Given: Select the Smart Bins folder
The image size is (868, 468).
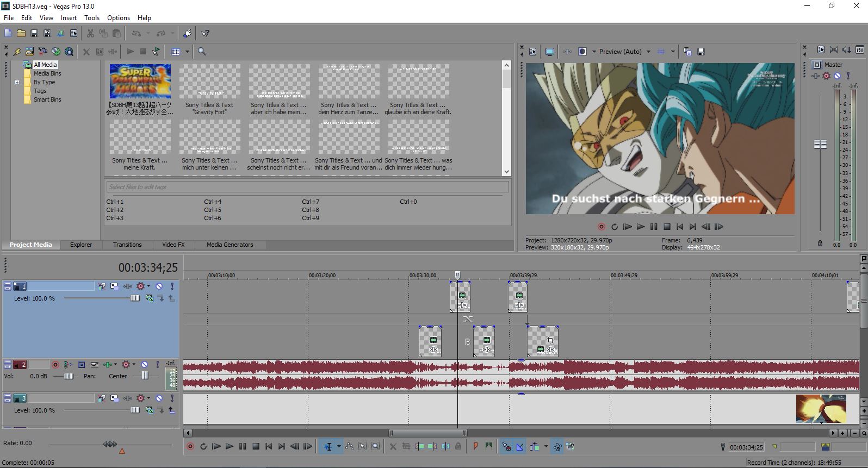Looking at the screenshot, I should pyautogui.click(x=47, y=99).
